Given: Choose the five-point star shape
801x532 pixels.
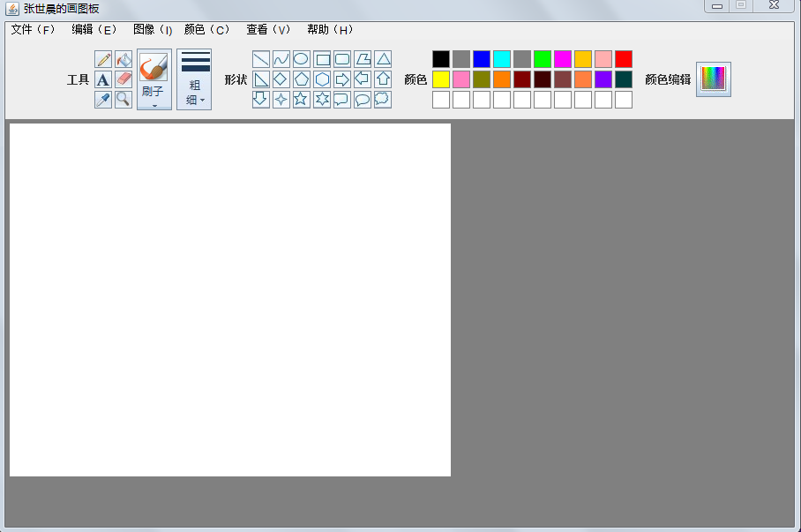Looking at the screenshot, I should (302, 100).
